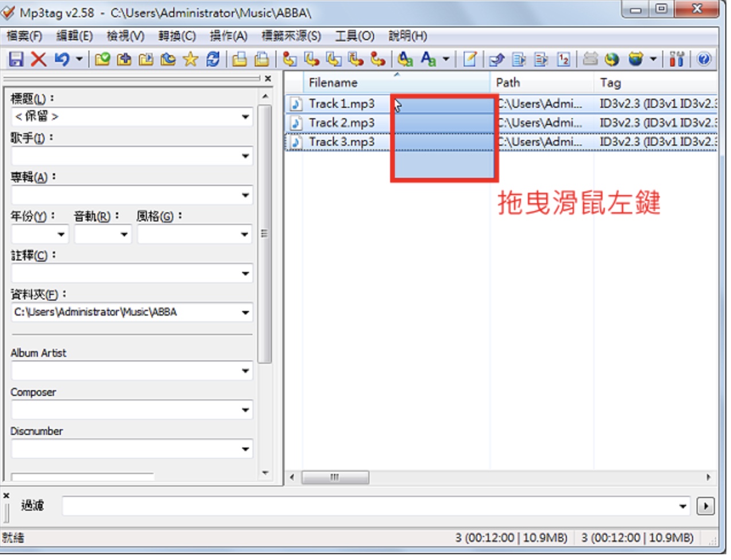This screenshot has height=560, width=731.
Task: Expand the 註釋 field dropdown
Action: (246, 273)
